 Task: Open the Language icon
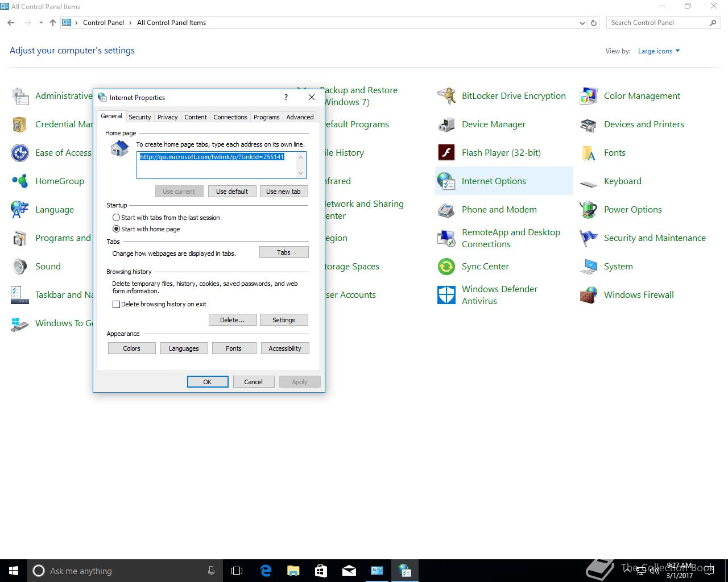(x=20, y=210)
